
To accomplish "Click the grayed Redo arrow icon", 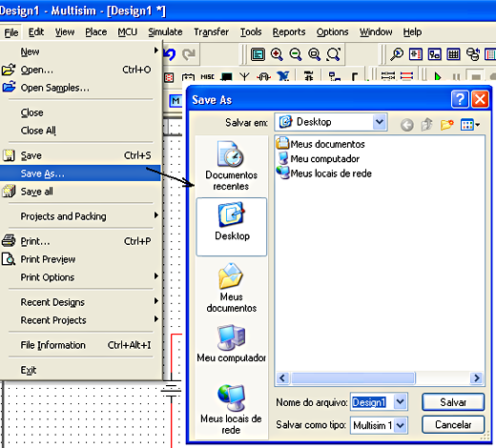I will tap(189, 54).
